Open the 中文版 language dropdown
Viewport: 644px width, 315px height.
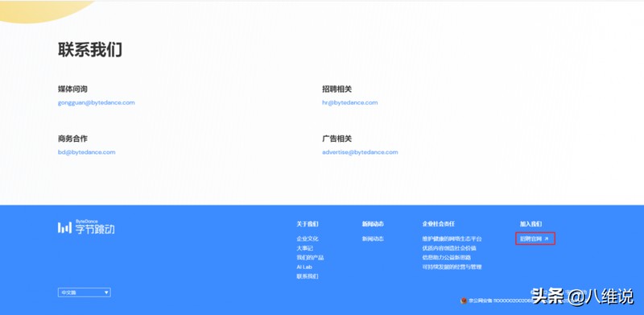(x=85, y=292)
